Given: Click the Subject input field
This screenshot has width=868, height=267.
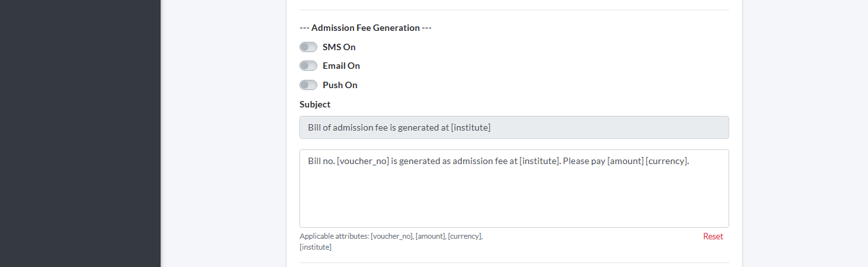Looking at the screenshot, I should 514,127.
